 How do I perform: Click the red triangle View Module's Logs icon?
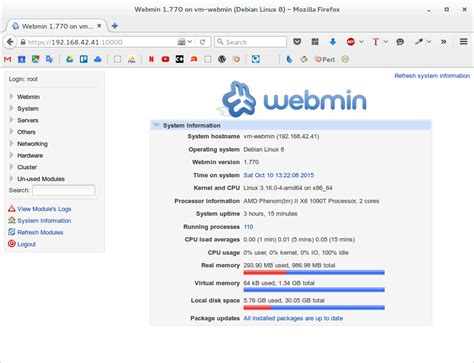click(x=12, y=209)
